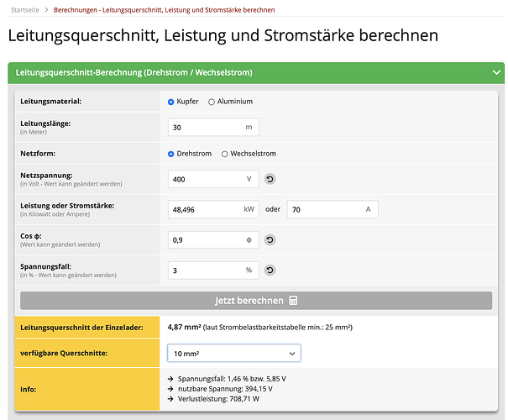Viewport: 508px width, 420px height.
Task: Click the green Leitungsquerschnitt-Berechnung header bar
Action: click(256, 73)
